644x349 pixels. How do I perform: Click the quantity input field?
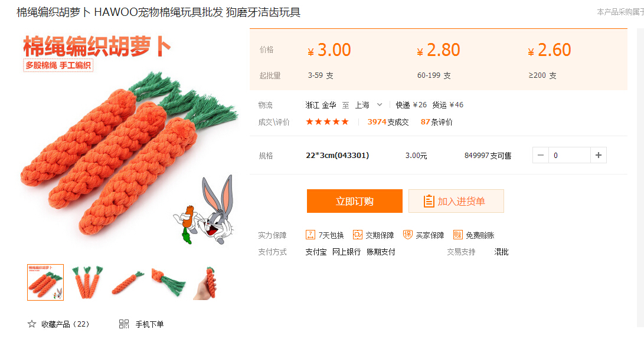click(569, 155)
